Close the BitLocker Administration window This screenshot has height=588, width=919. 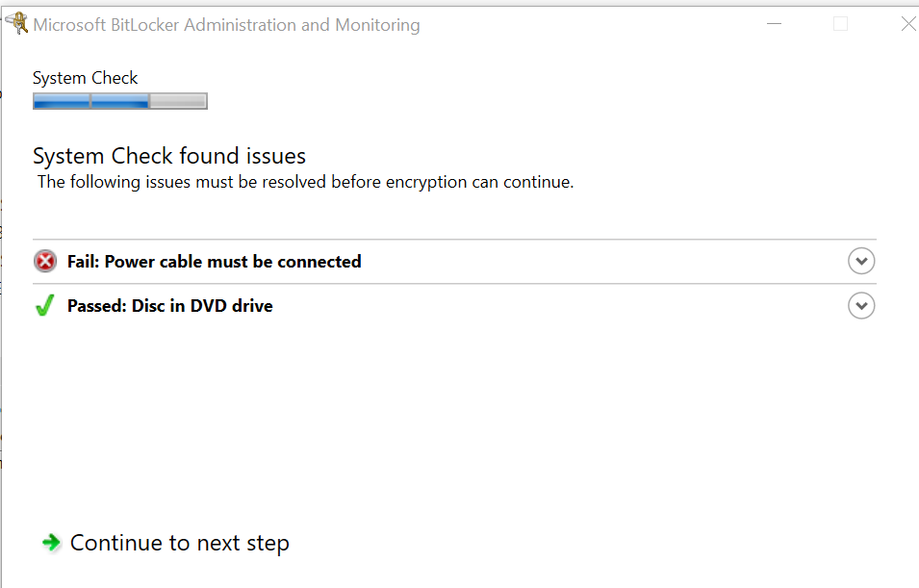(908, 24)
